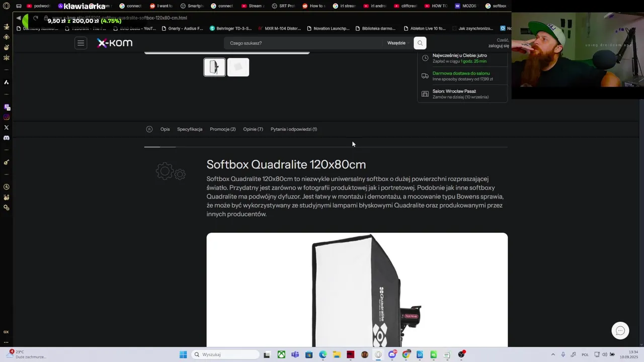Open the 'Ableton Live 10 fo...' bookmark
Viewport: 644px width, 362px height.
425,29
